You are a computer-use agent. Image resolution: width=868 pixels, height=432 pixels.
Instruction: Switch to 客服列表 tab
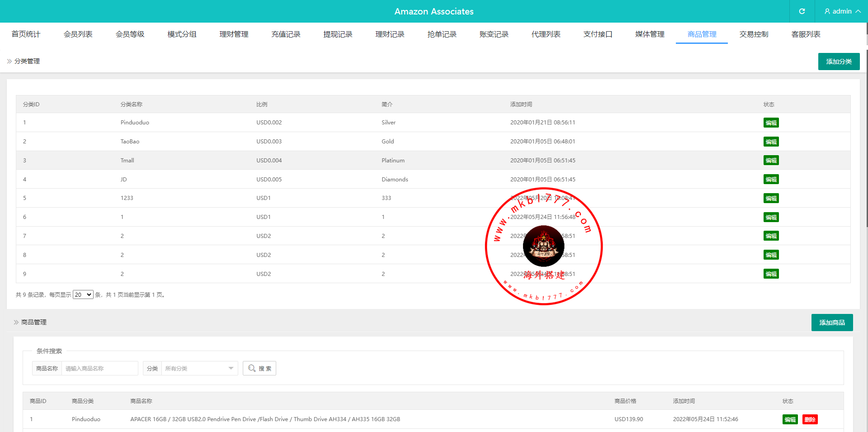point(806,34)
